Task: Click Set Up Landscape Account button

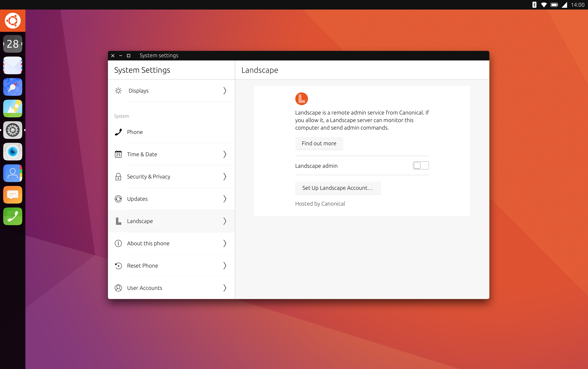Action: click(338, 188)
